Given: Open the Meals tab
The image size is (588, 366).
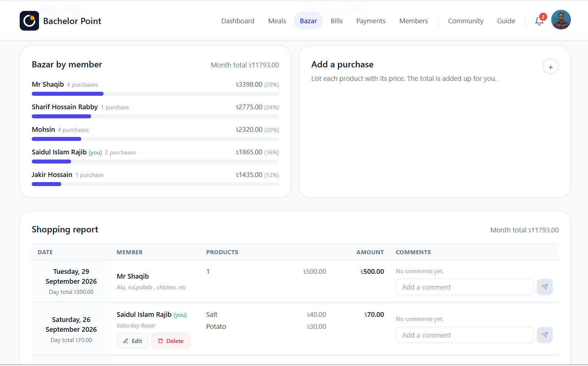Looking at the screenshot, I should pyautogui.click(x=277, y=21).
